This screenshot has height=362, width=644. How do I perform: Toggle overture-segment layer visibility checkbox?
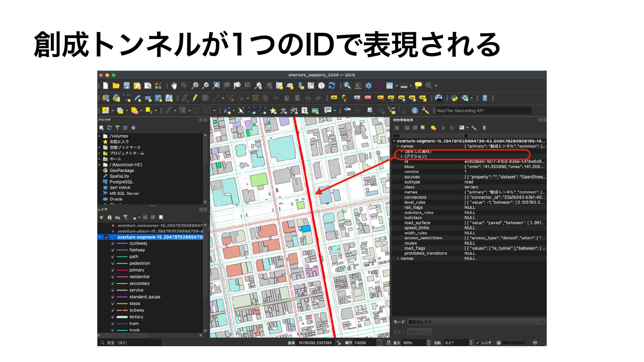click(106, 237)
